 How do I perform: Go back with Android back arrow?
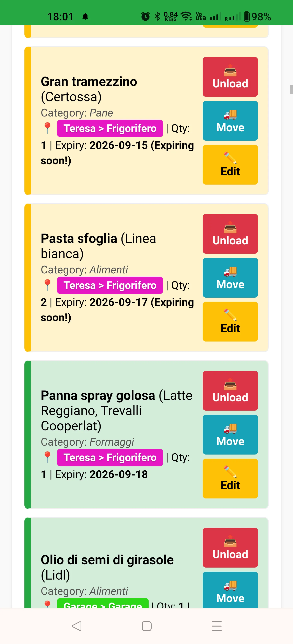point(77,626)
